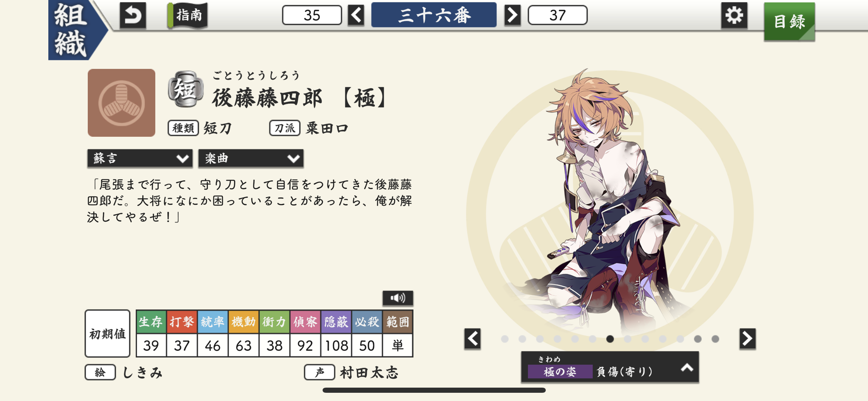Go to previous sword with left arrow near 35
Viewport: 868px width, 401px height.
click(x=356, y=15)
